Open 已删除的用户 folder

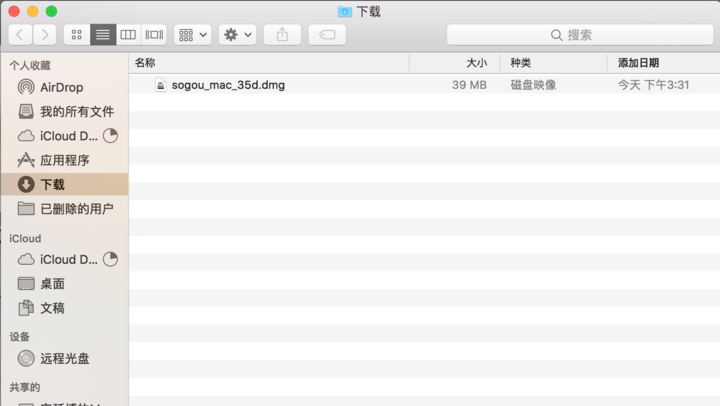[x=65, y=209]
